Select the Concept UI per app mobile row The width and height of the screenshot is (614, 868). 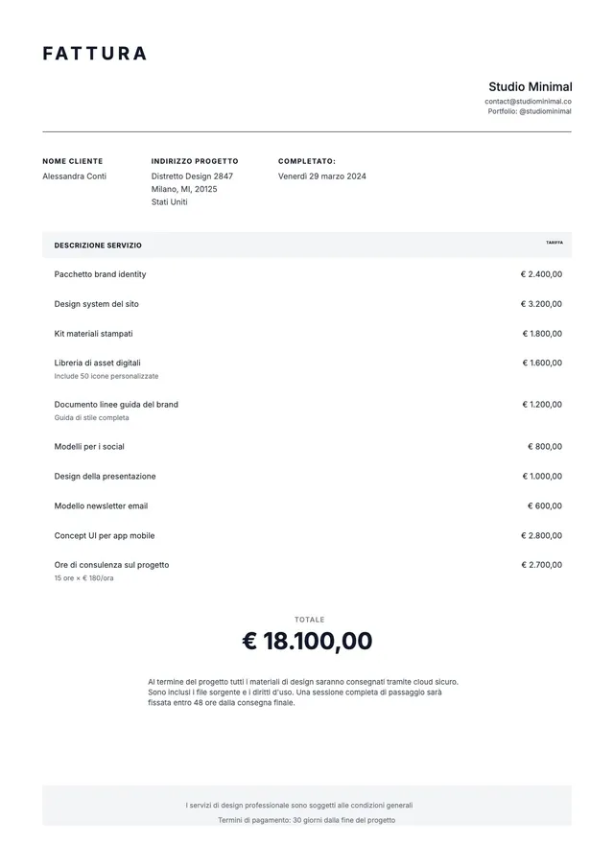point(307,535)
